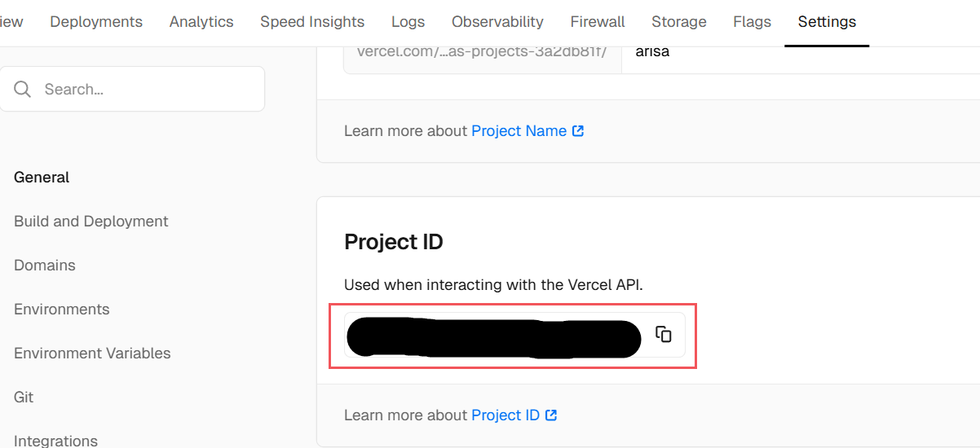
Task: Go to Environments settings
Action: click(x=62, y=310)
